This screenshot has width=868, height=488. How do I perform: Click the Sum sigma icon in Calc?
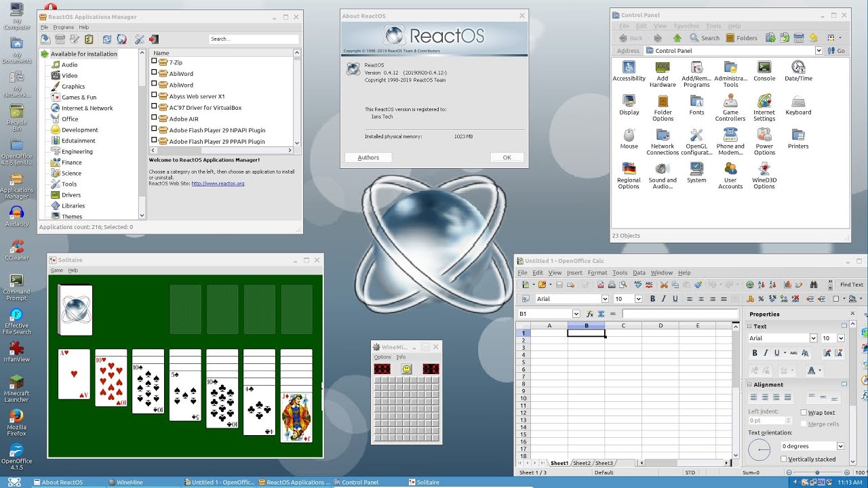[x=601, y=314]
